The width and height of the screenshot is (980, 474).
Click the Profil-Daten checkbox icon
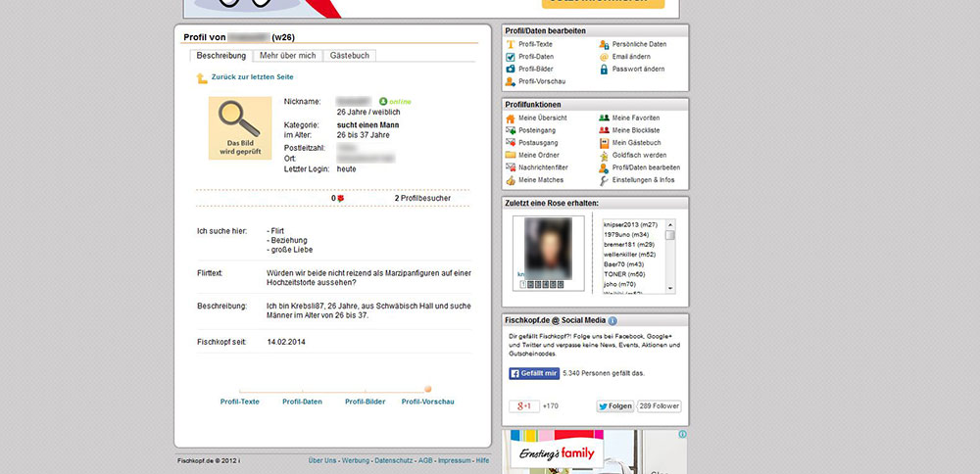(510, 57)
